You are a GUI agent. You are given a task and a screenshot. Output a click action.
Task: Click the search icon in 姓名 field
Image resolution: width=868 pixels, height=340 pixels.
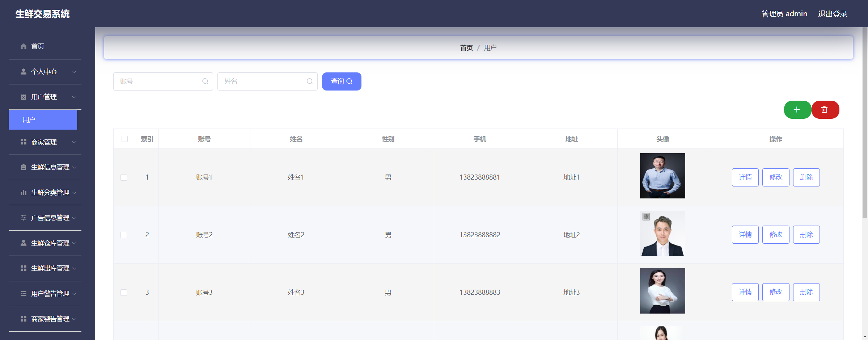[310, 81]
